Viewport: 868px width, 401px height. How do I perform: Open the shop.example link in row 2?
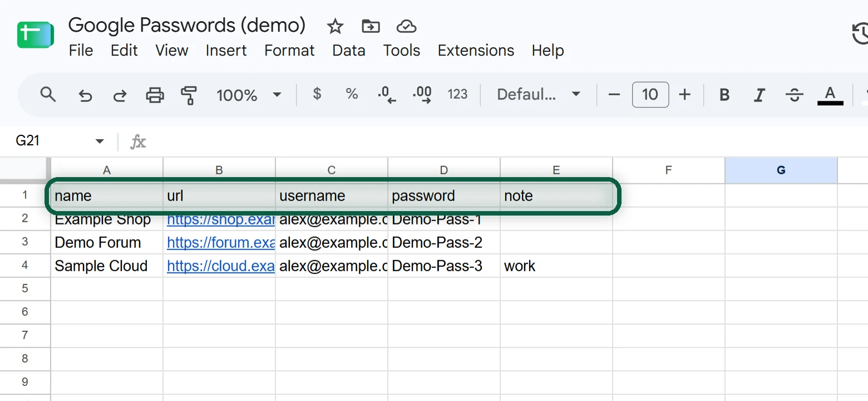(221, 219)
